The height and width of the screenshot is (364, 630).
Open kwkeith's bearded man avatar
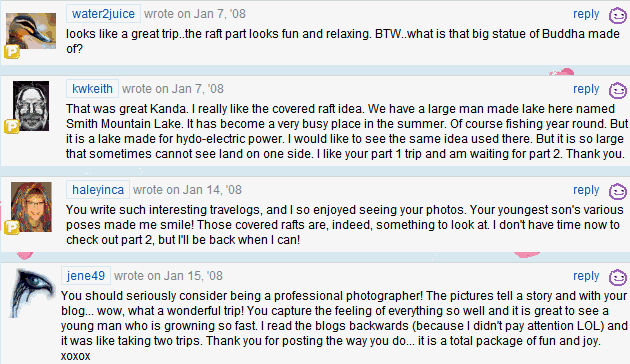(x=31, y=106)
